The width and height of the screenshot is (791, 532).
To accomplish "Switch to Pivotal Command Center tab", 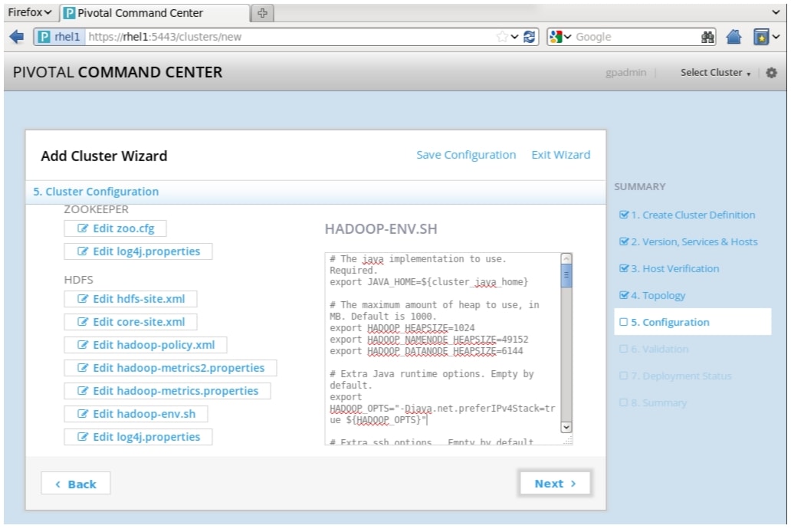I will 154,13.
